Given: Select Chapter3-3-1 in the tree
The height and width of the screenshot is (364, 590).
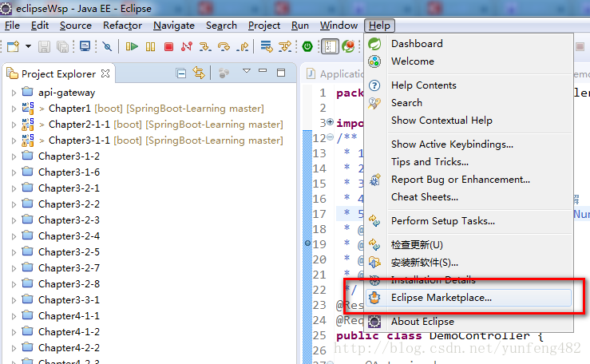Looking at the screenshot, I should [x=69, y=299].
